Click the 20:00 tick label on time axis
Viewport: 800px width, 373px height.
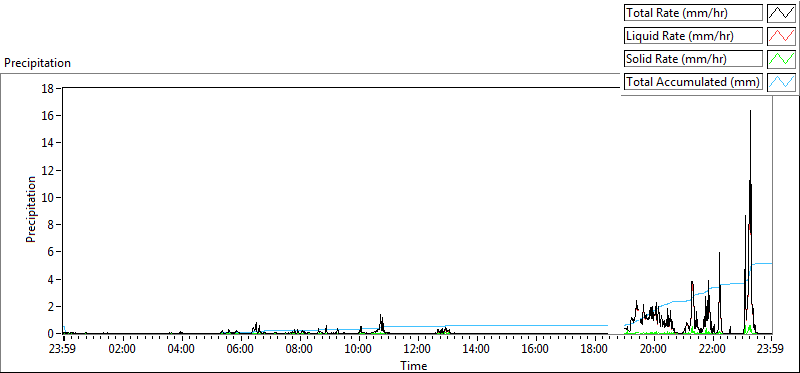click(x=654, y=350)
